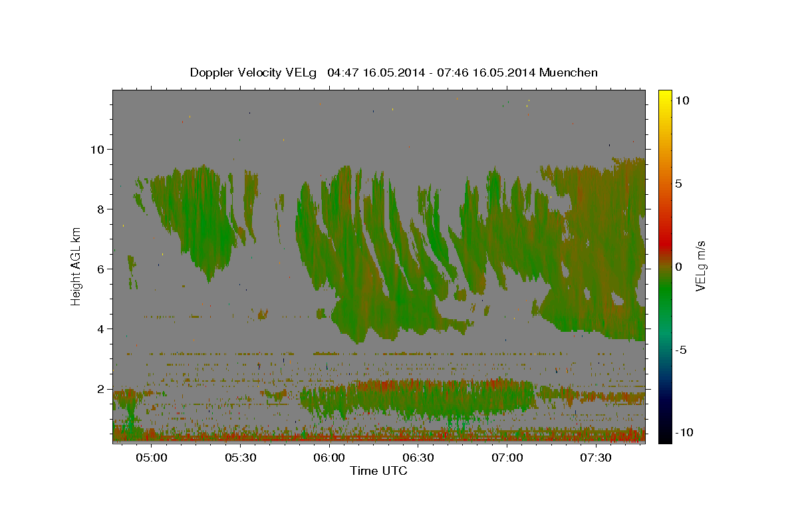Click the 07:00 time tick label
The height and width of the screenshot is (532, 798).
click(x=507, y=458)
